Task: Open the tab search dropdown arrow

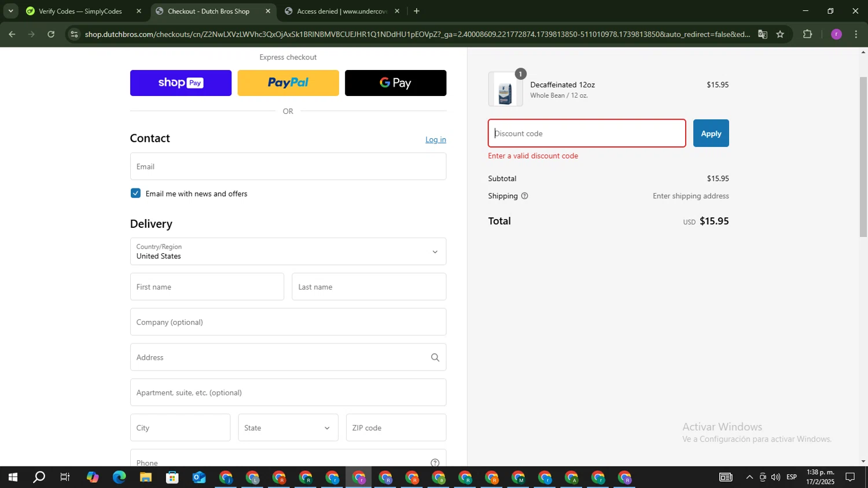Action: 10,11
